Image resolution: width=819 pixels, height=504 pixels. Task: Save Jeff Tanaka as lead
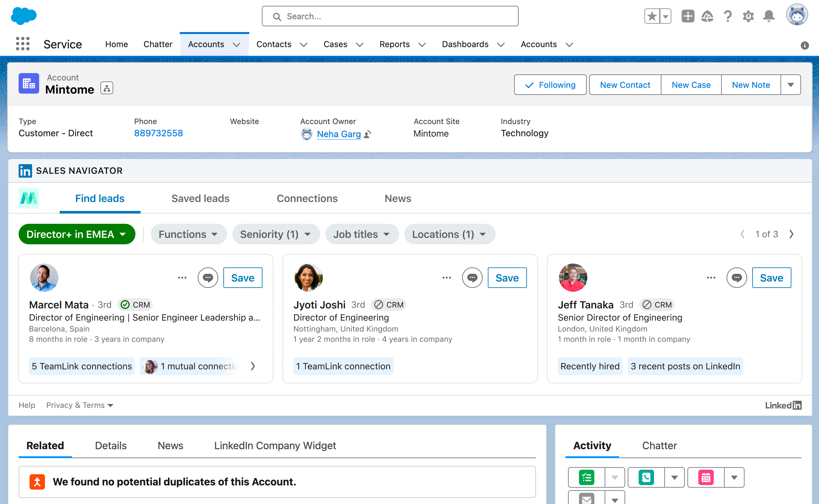(x=771, y=277)
